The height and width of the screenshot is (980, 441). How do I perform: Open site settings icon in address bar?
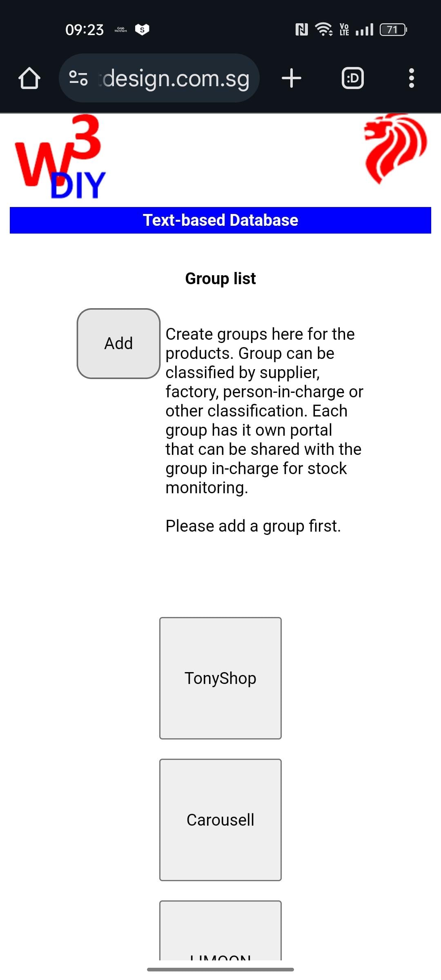click(x=78, y=78)
